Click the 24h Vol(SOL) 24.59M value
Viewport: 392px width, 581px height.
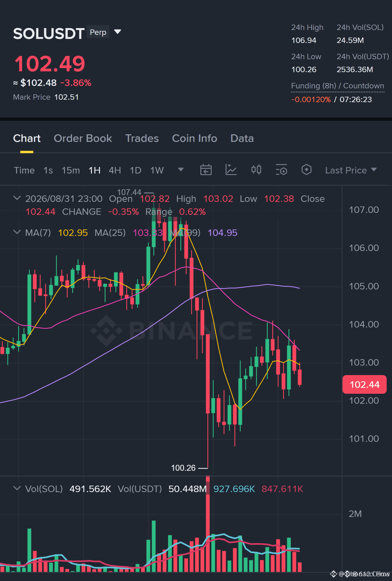pyautogui.click(x=350, y=40)
